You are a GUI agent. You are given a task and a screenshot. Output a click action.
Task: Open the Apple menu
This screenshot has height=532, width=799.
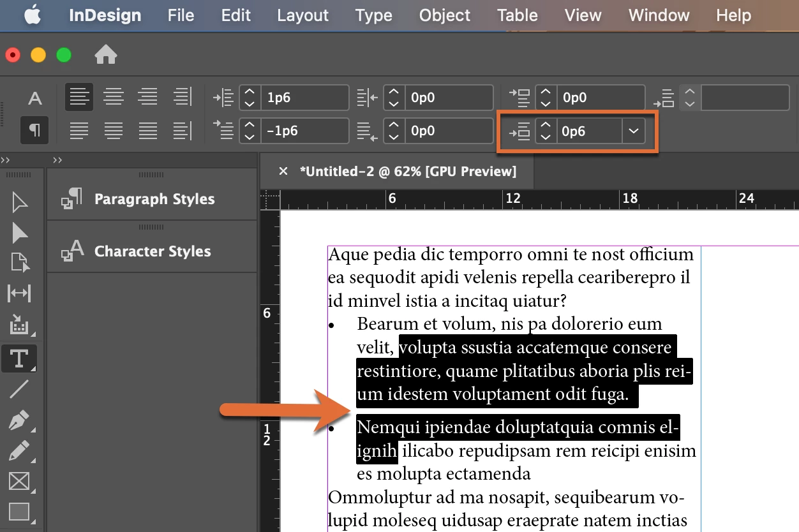tap(32, 15)
